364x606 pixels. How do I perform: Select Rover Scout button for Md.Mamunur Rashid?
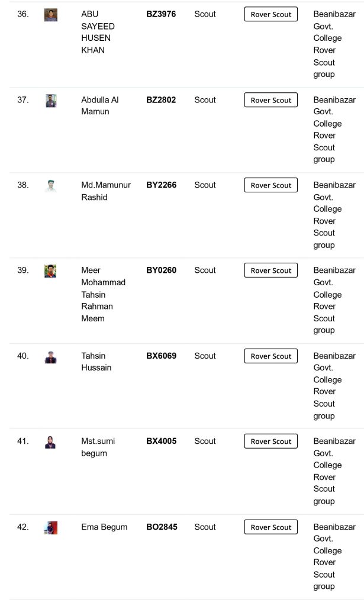tap(270, 185)
